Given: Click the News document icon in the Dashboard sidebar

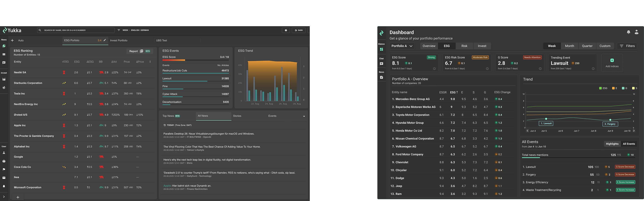Looking at the screenshot, I should click(382, 77).
